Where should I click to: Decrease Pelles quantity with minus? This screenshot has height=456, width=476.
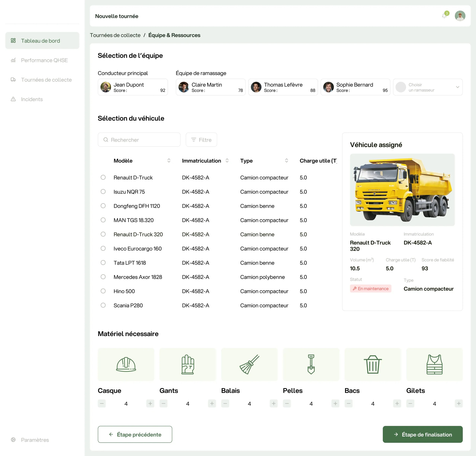pyautogui.click(x=287, y=403)
